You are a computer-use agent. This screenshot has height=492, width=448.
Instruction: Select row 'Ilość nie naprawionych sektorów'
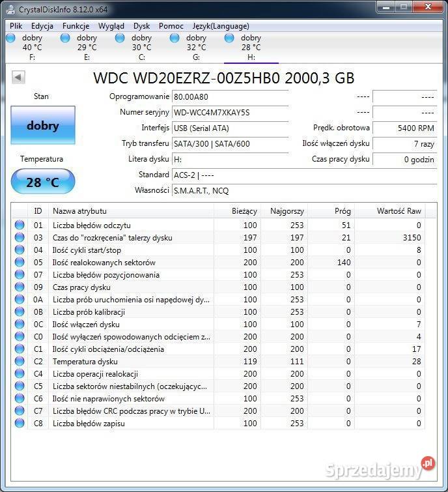(x=219, y=399)
